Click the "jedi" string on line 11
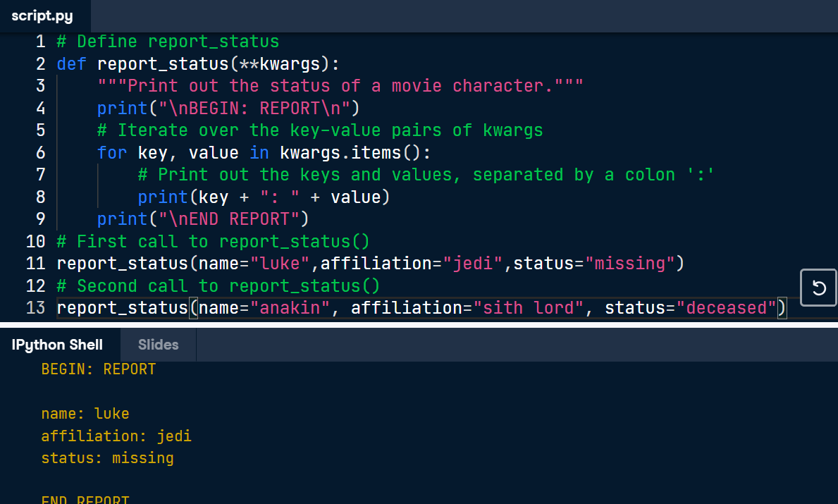Screen dimensions: 838x504 472,264
